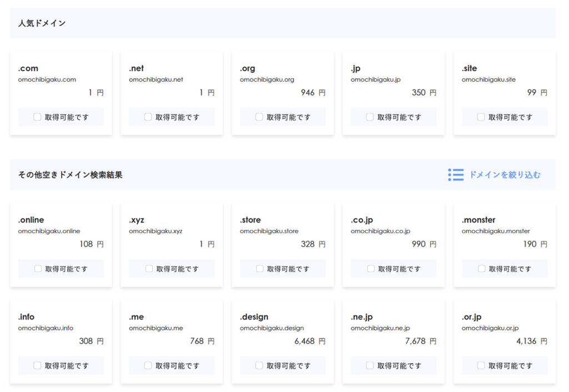Choose the 取得可能です button under .me
This screenshot has width=569, height=392.
pyautogui.click(x=172, y=366)
